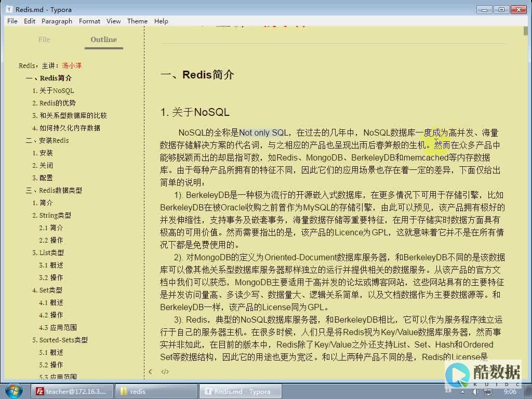
Task: Collapse sidebar with the left arrow icon
Action: tap(150, 371)
